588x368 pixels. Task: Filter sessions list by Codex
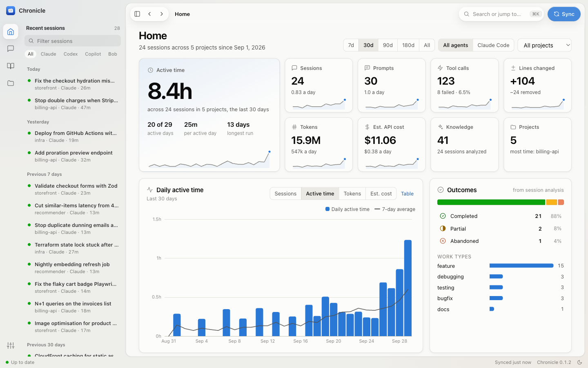point(71,54)
